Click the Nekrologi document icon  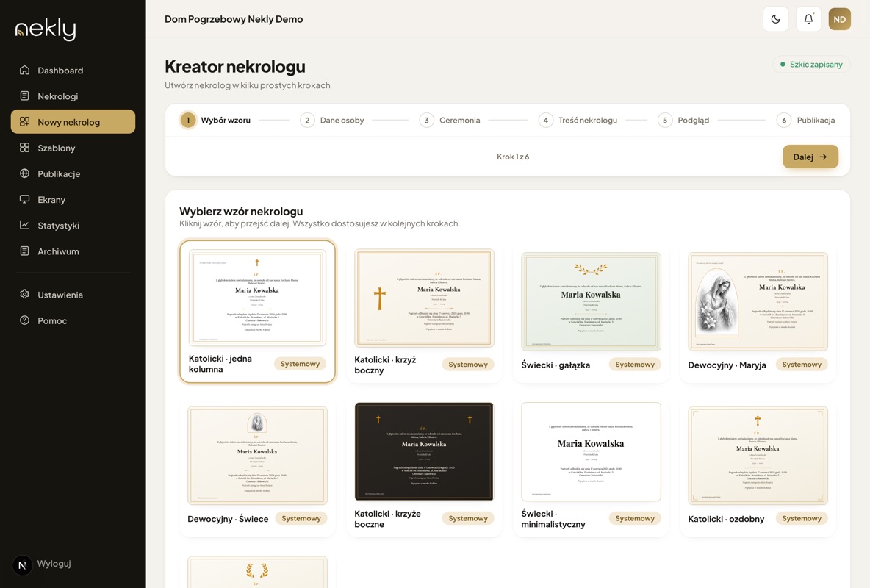pyautogui.click(x=24, y=96)
